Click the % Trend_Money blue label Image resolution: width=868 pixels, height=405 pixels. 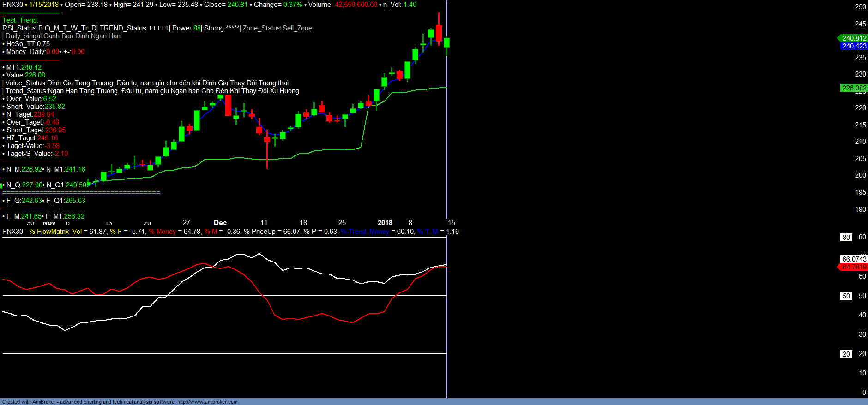pos(365,232)
